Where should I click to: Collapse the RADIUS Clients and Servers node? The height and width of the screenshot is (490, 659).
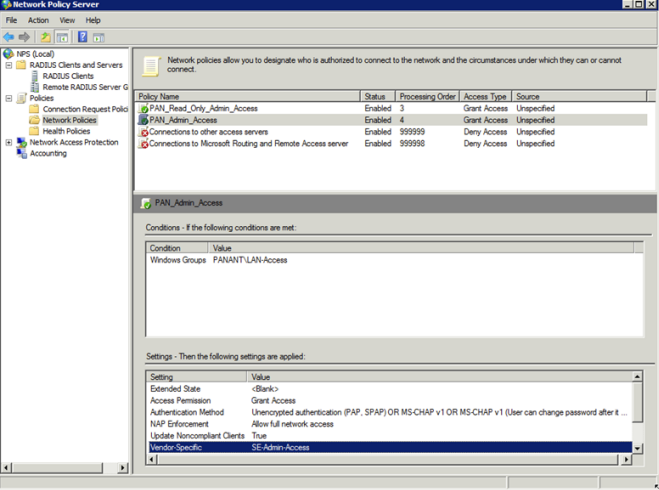9,65
